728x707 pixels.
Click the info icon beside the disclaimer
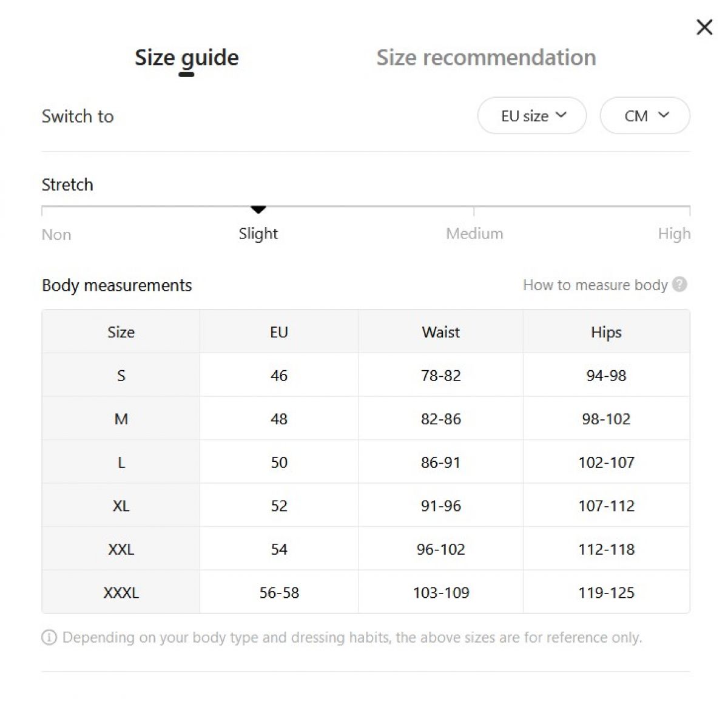[x=49, y=637]
